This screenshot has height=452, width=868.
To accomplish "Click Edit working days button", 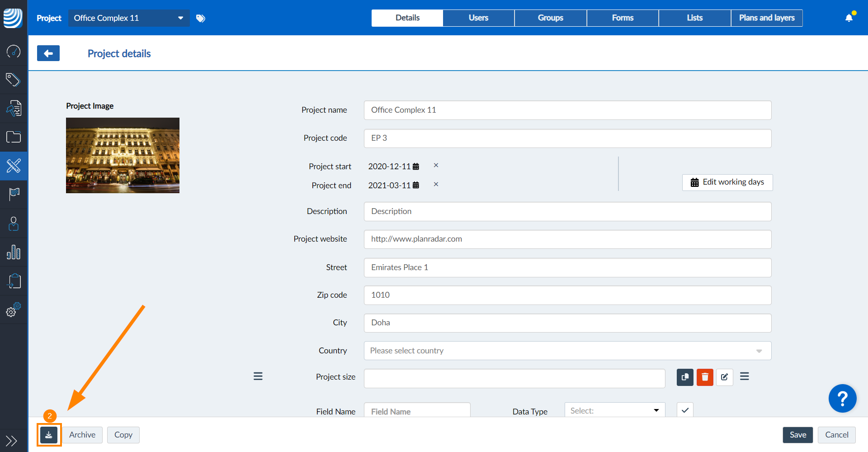I will coord(727,182).
